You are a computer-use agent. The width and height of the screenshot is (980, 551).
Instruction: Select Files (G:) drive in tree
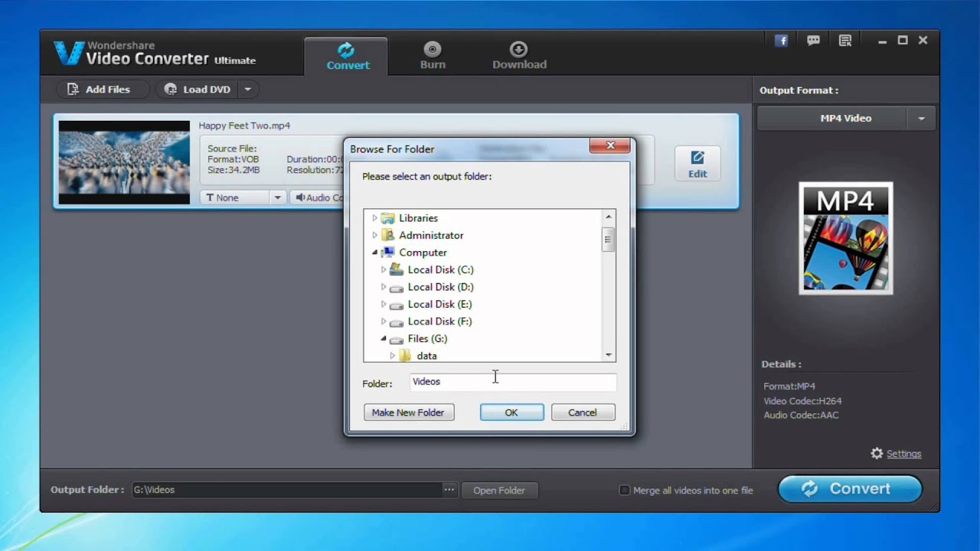coord(427,338)
